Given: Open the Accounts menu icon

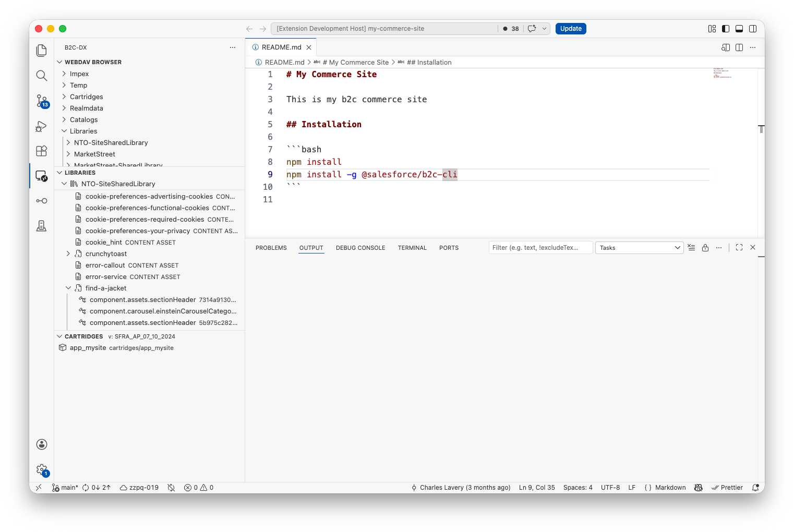Looking at the screenshot, I should 42,444.
